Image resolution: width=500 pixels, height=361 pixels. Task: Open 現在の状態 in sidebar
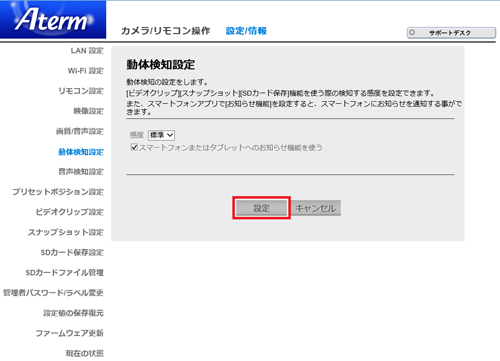coord(85,353)
